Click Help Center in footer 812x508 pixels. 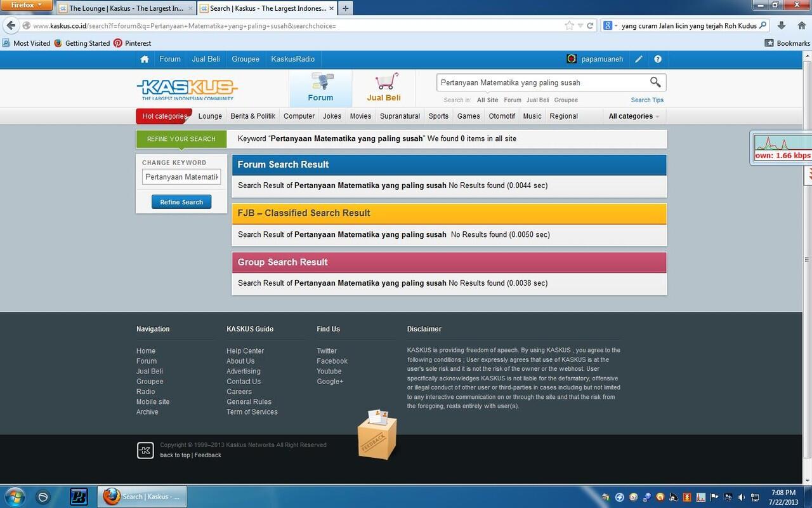[x=246, y=351]
